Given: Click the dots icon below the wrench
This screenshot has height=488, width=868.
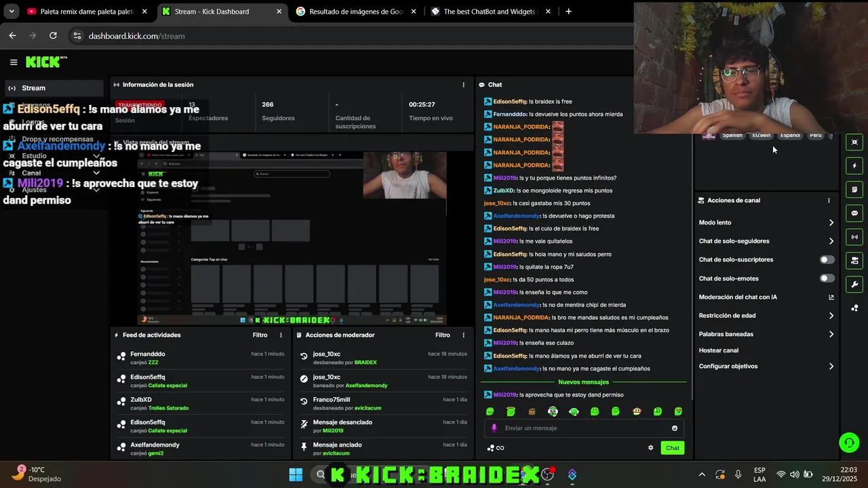Looking at the screenshot, I should [854, 308].
